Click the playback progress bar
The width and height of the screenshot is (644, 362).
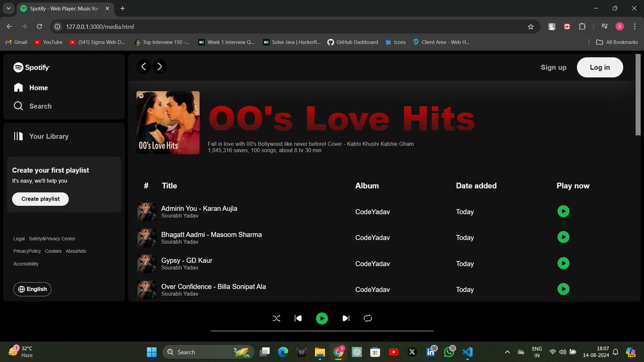(x=322, y=331)
